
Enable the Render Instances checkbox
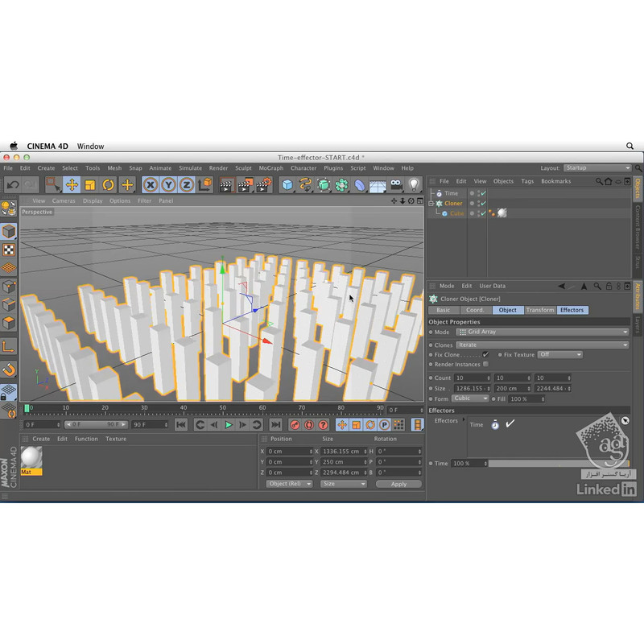coord(486,365)
